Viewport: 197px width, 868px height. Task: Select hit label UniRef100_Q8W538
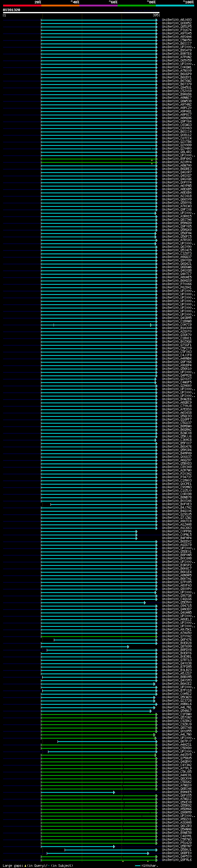point(177,101)
